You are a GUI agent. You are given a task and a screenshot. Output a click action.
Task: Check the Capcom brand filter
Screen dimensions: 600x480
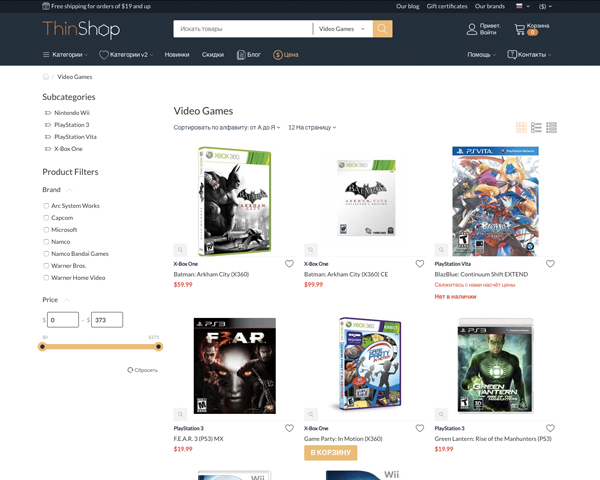(x=46, y=218)
